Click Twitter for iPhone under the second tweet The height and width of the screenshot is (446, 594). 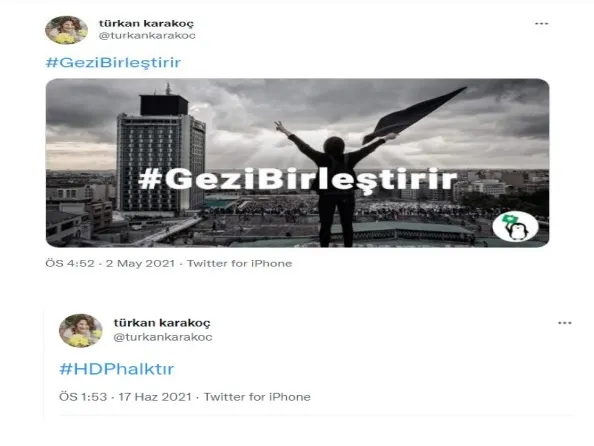point(257,397)
